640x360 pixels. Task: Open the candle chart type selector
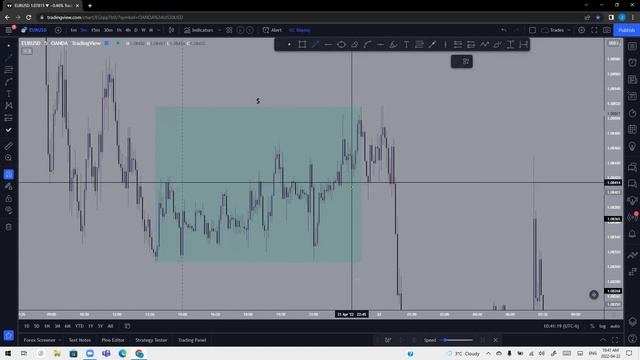click(x=171, y=30)
